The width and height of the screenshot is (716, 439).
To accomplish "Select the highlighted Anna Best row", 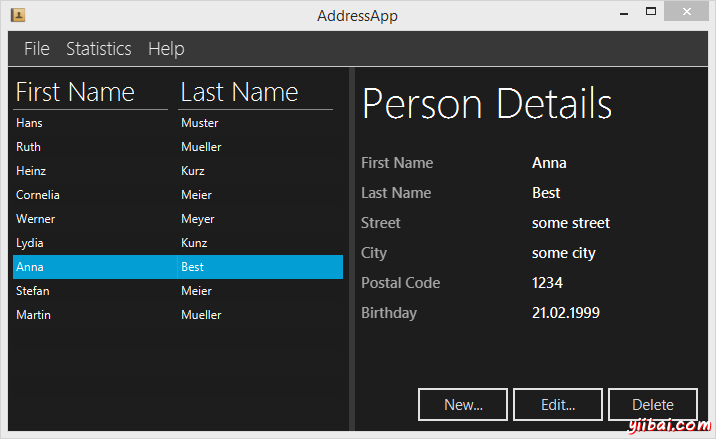I will [x=177, y=267].
